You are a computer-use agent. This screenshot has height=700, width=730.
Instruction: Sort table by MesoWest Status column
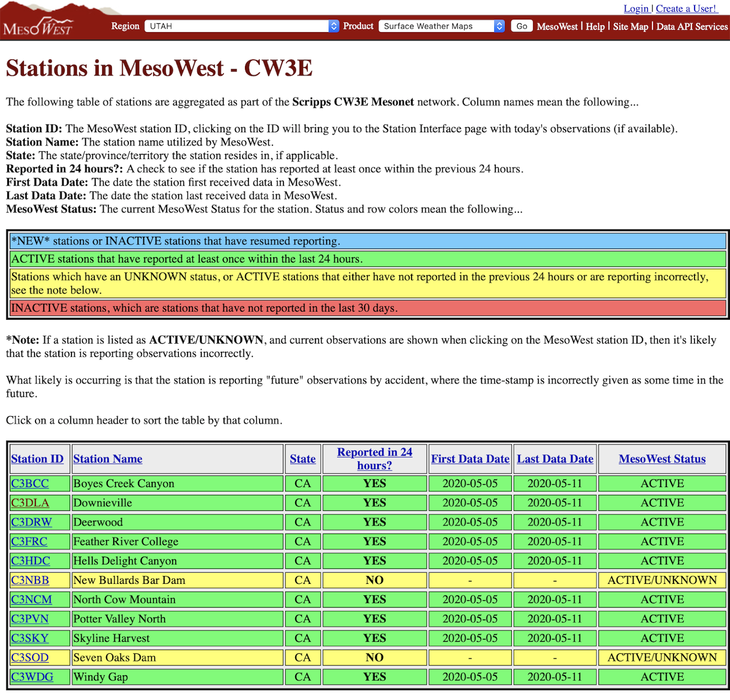tap(662, 459)
